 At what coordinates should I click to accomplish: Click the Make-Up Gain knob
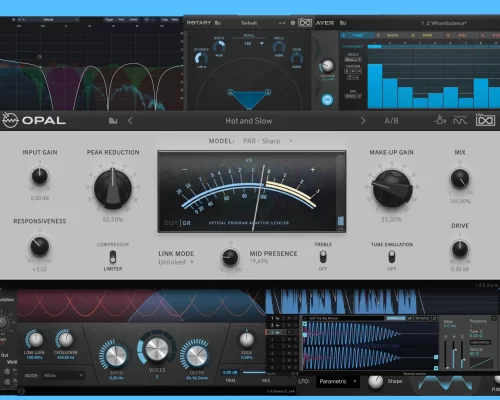[x=392, y=189]
